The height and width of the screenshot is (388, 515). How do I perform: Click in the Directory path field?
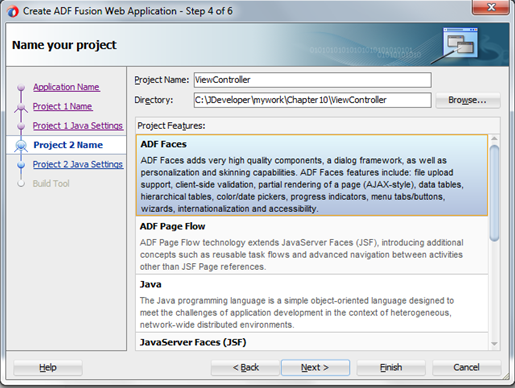pos(312,100)
